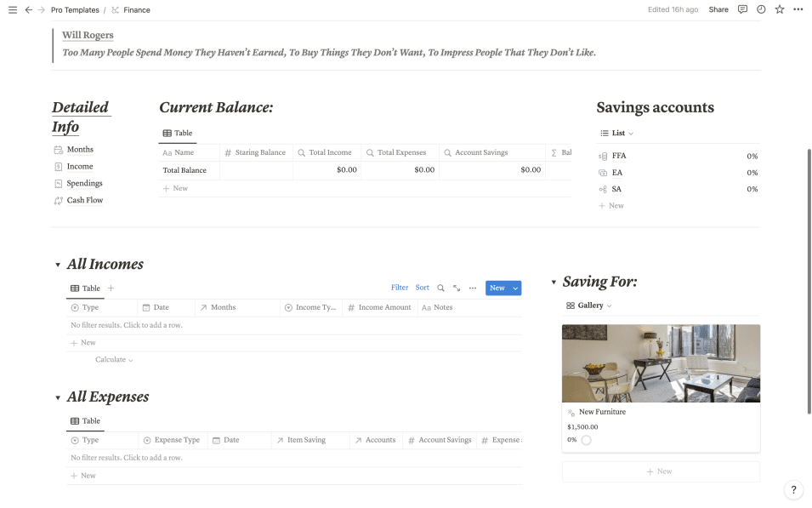Click the page vertical scrollbar

(809, 282)
